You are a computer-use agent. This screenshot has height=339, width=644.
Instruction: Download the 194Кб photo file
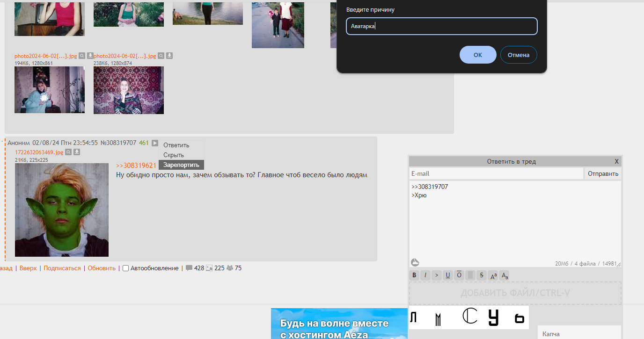pos(90,56)
